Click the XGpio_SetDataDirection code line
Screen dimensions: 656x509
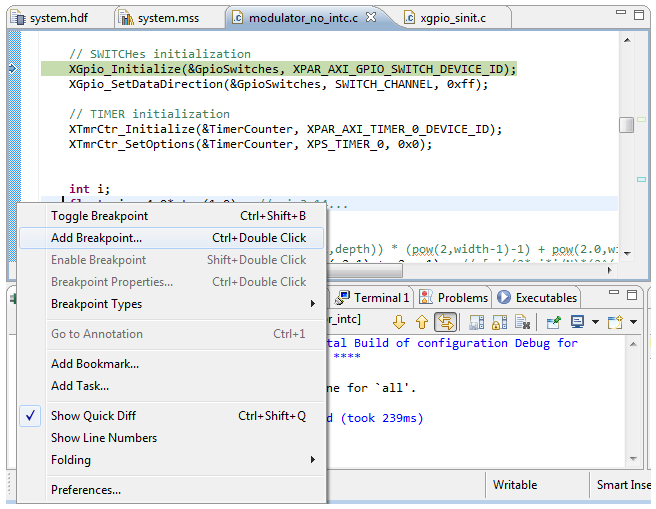click(x=279, y=84)
